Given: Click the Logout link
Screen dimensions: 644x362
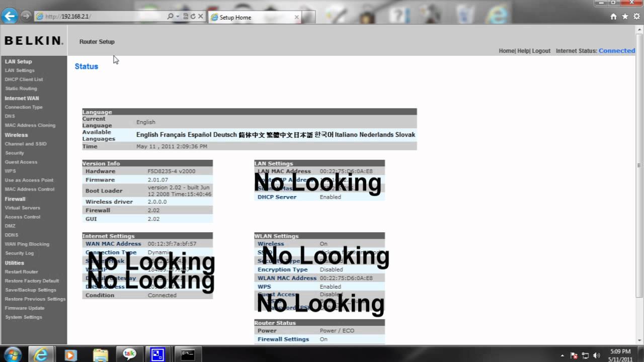Looking at the screenshot, I should tap(541, 51).
